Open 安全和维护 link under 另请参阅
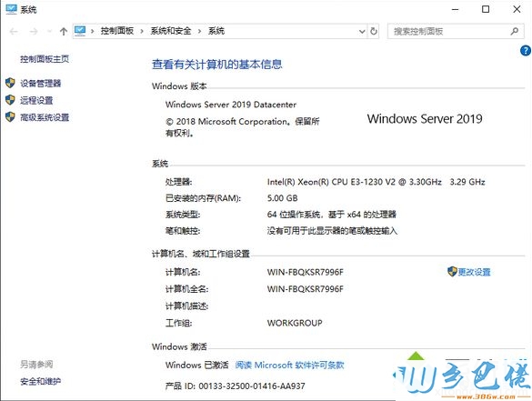 point(40,381)
